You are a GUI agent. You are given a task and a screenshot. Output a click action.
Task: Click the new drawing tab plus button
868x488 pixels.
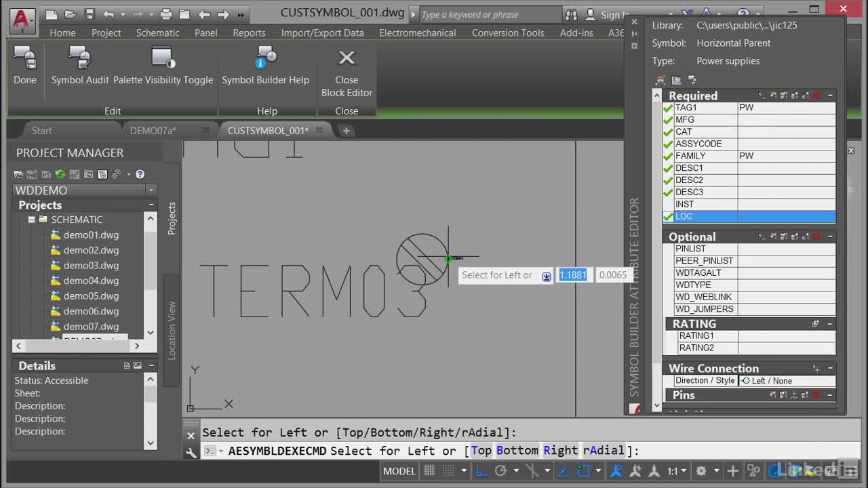click(346, 130)
